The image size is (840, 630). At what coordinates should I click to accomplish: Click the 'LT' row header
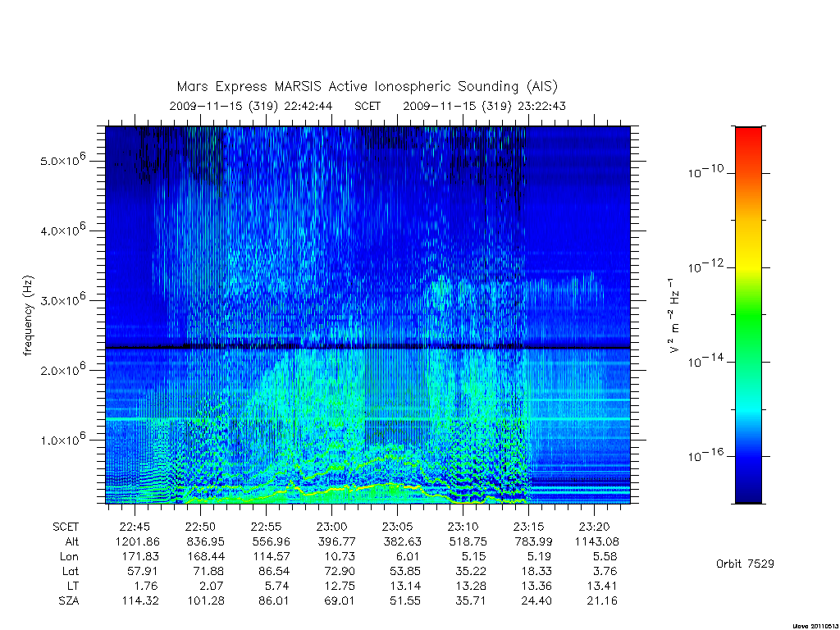coord(73,586)
